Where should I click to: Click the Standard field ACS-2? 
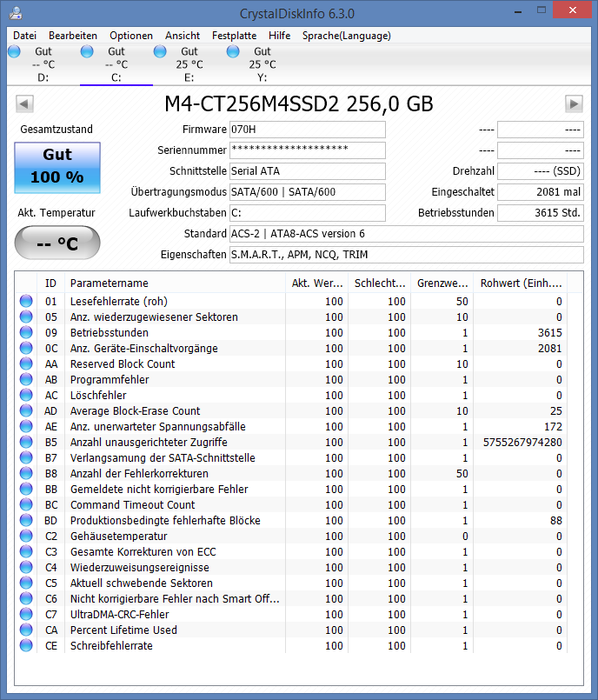click(407, 234)
